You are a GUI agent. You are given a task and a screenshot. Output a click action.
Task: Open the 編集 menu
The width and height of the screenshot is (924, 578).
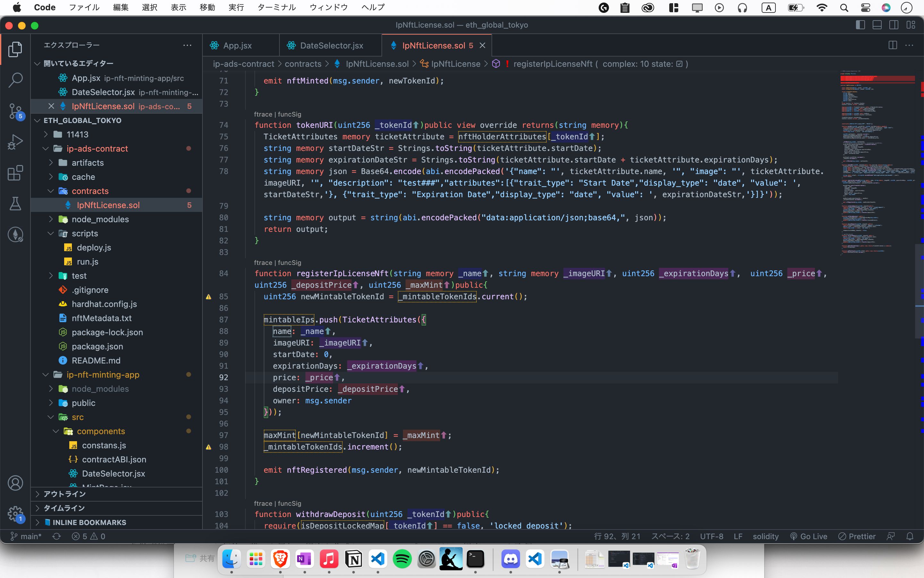click(121, 7)
